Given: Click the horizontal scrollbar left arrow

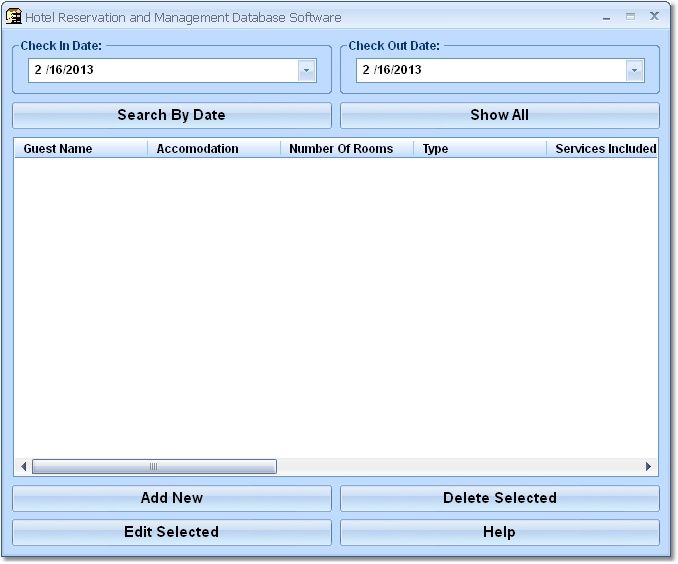Looking at the screenshot, I should (23, 467).
